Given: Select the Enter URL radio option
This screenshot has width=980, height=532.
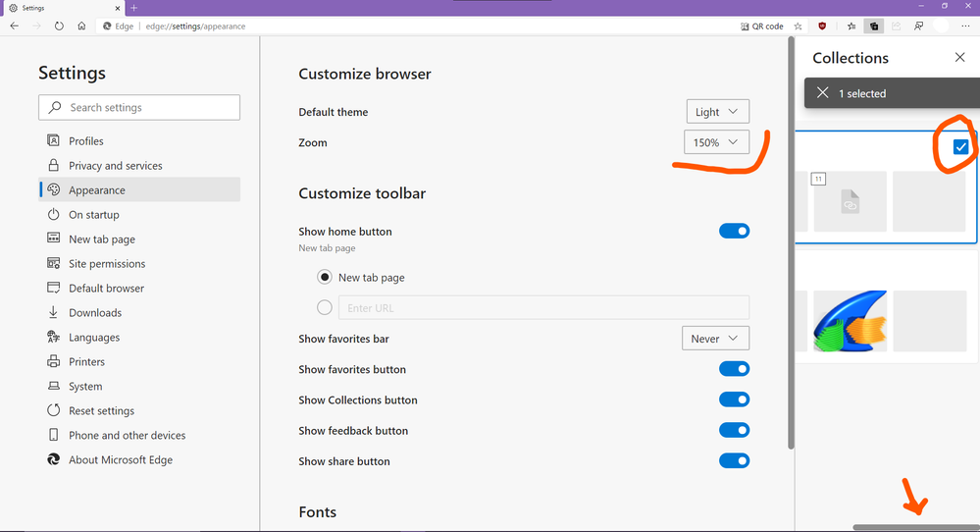Looking at the screenshot, I should tap(325, 307).
